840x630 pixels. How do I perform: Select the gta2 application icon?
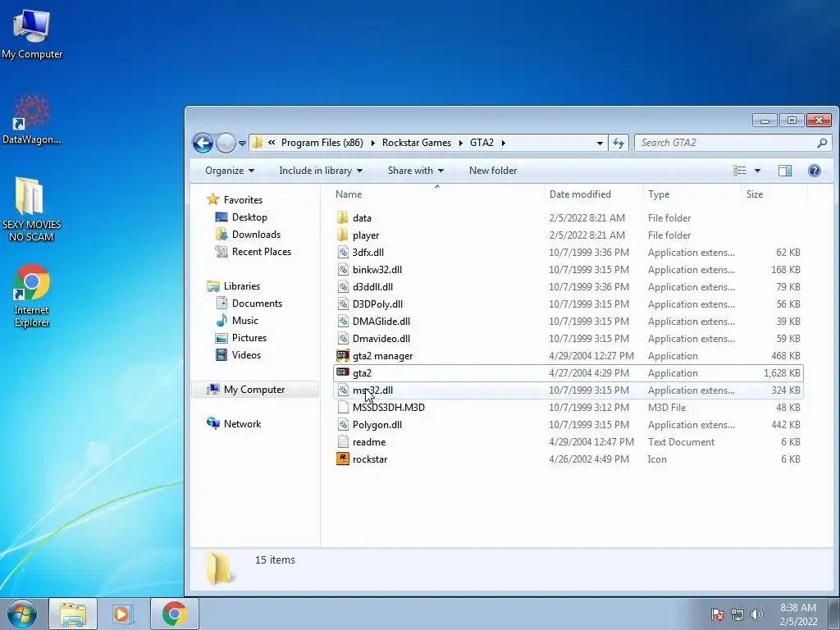click(343, 372)
